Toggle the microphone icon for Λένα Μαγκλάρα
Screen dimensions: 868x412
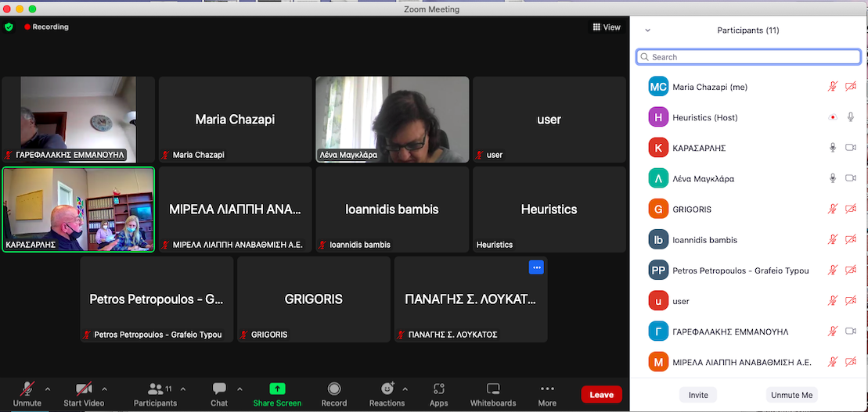[832, 178]
